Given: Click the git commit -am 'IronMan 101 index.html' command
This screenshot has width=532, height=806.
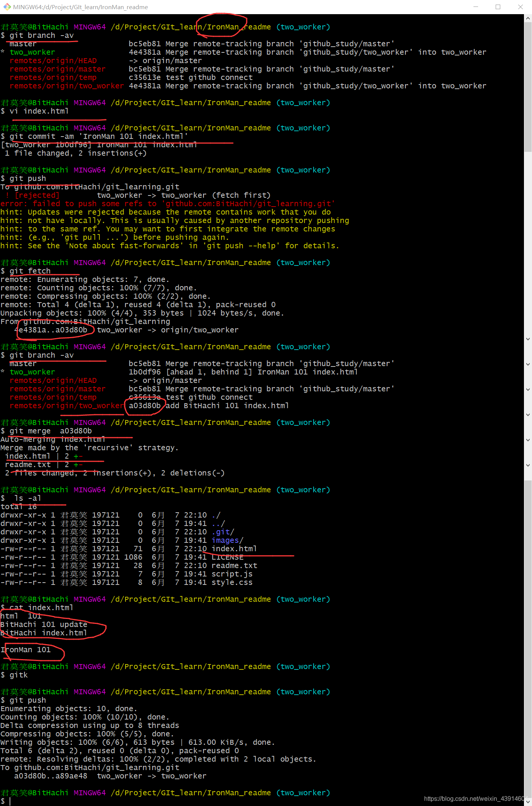Looking at the screenshot, I should click(94, 136).
